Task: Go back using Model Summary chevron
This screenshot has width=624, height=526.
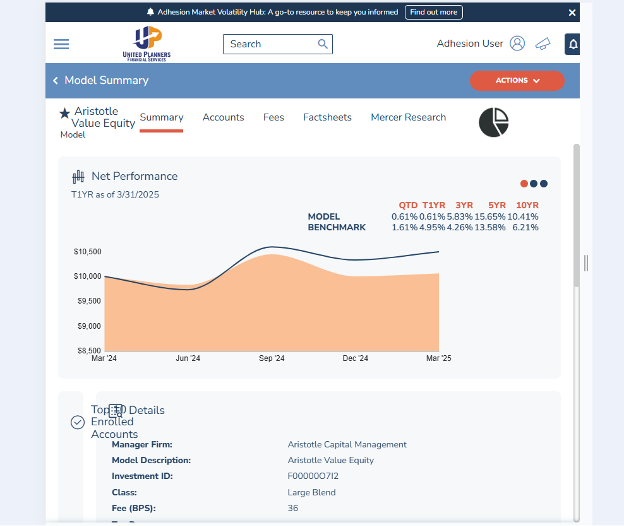Action: 55,80
